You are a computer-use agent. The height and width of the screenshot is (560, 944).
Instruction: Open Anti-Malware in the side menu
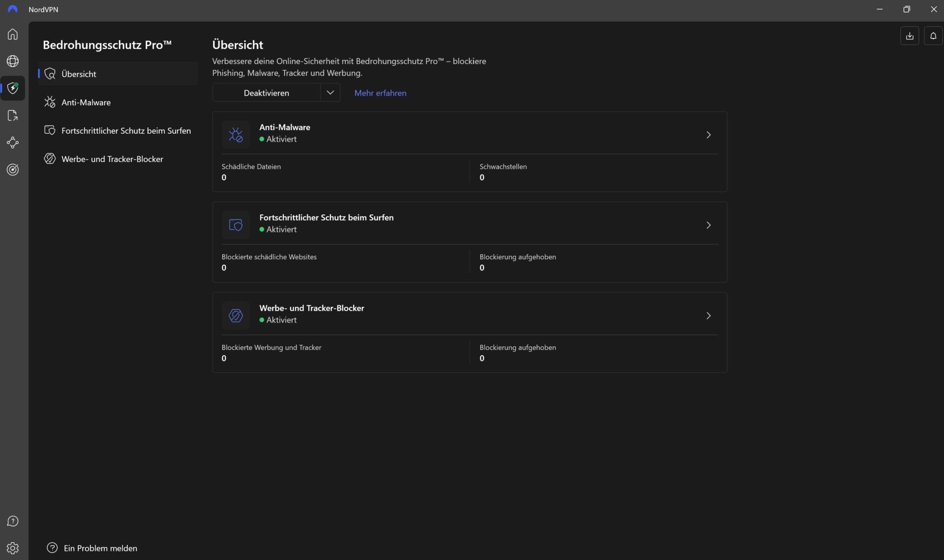[x=118, y=102]
